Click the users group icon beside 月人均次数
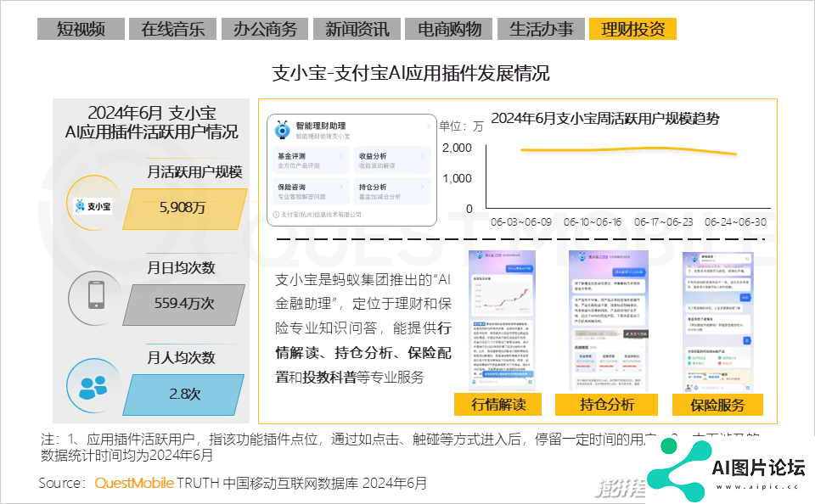This screenshot has width=815, height=504. (x=93, y=386)
